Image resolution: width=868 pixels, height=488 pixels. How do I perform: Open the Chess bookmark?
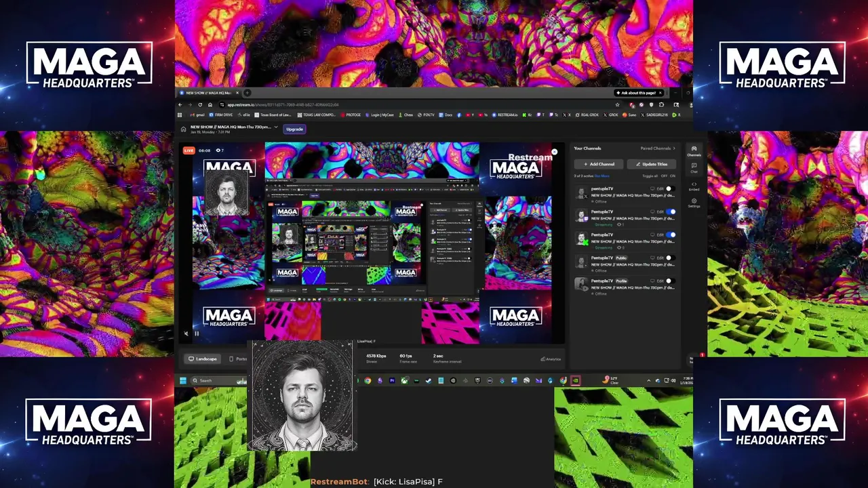pos(407,115)
